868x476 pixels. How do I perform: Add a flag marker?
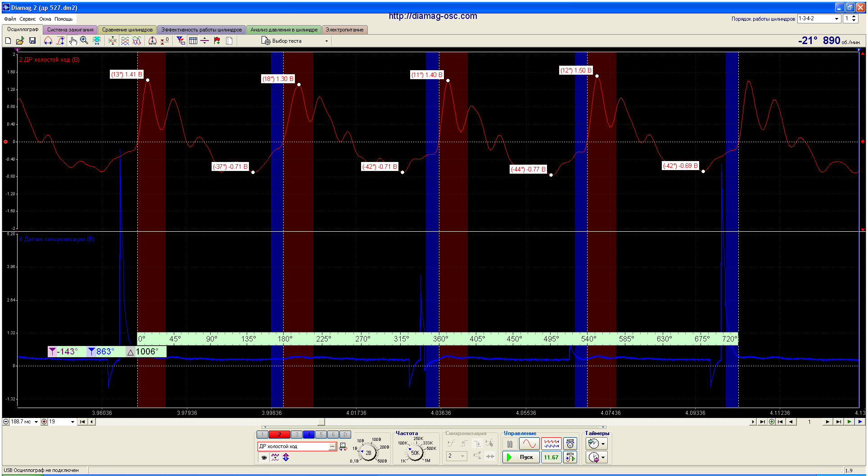click(217, 41)
